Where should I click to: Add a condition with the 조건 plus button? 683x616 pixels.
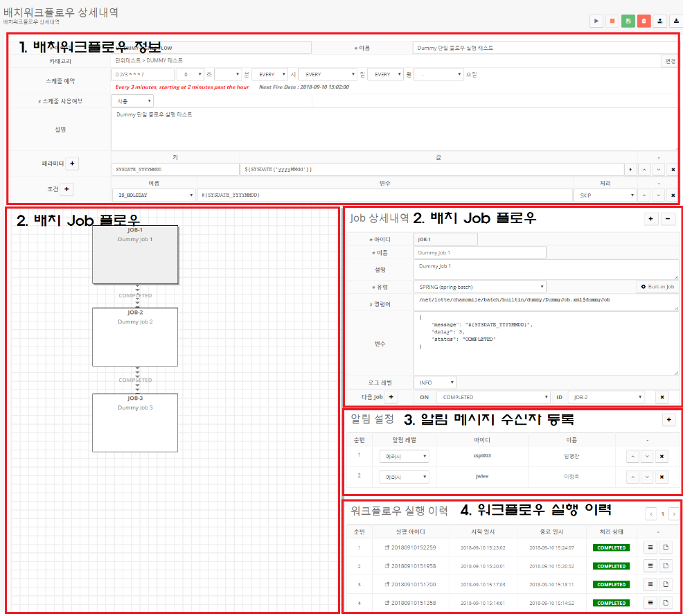[66, 189]
